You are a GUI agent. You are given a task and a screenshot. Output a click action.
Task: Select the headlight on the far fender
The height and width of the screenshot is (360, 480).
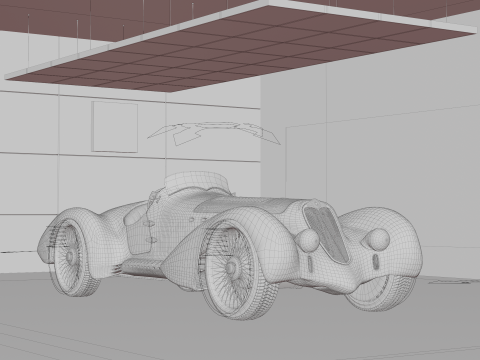(x=378, y=239)
